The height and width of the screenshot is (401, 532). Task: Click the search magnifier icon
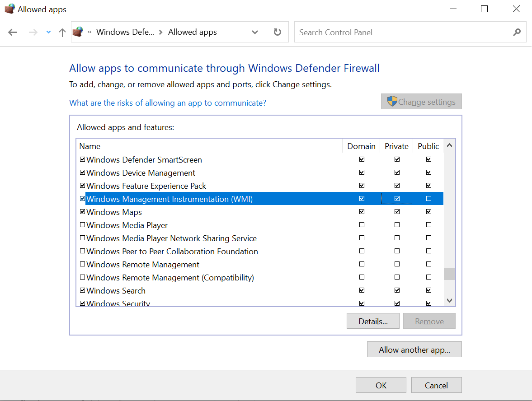coord(517,32)
